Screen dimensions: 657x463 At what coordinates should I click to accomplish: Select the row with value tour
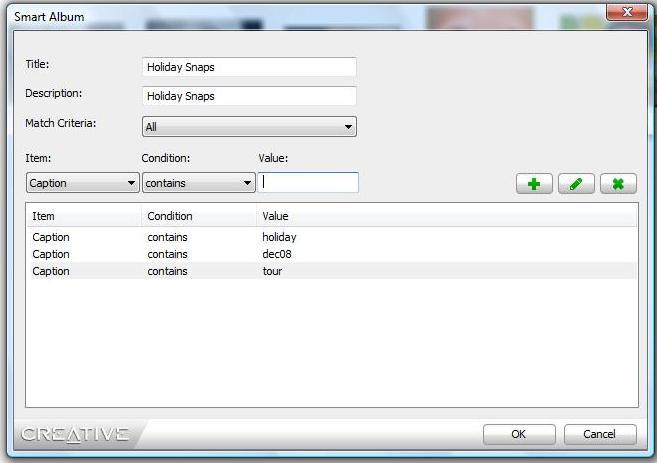[332, 271]
